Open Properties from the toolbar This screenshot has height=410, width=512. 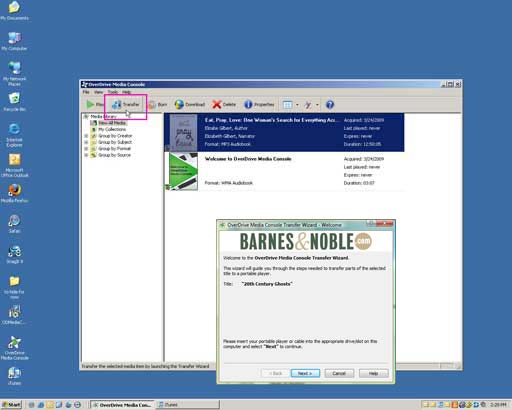point(259,105)
